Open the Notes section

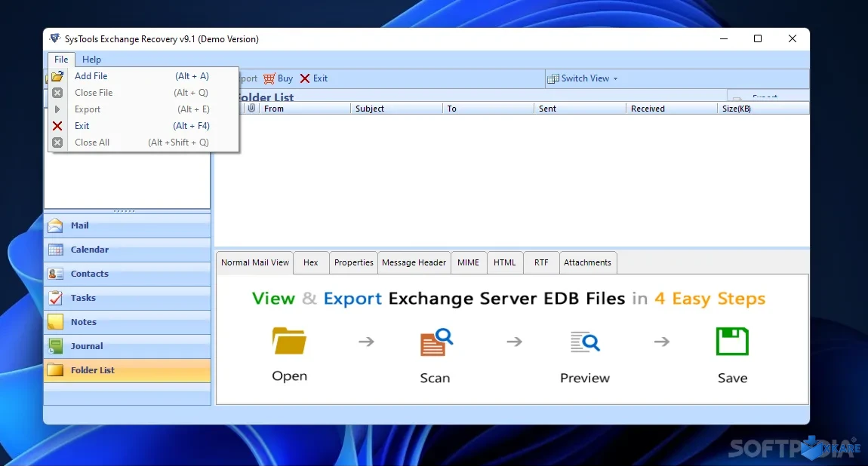pos(128,322)
